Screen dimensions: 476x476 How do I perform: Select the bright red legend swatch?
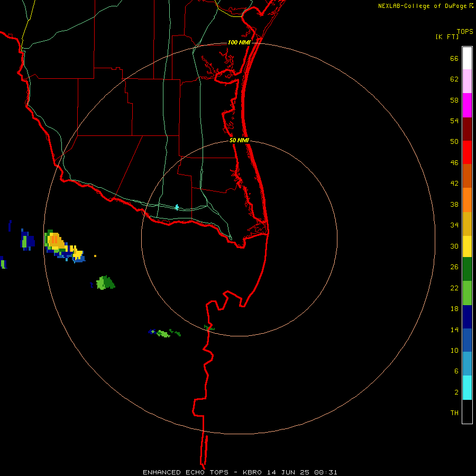click(467, 152)
